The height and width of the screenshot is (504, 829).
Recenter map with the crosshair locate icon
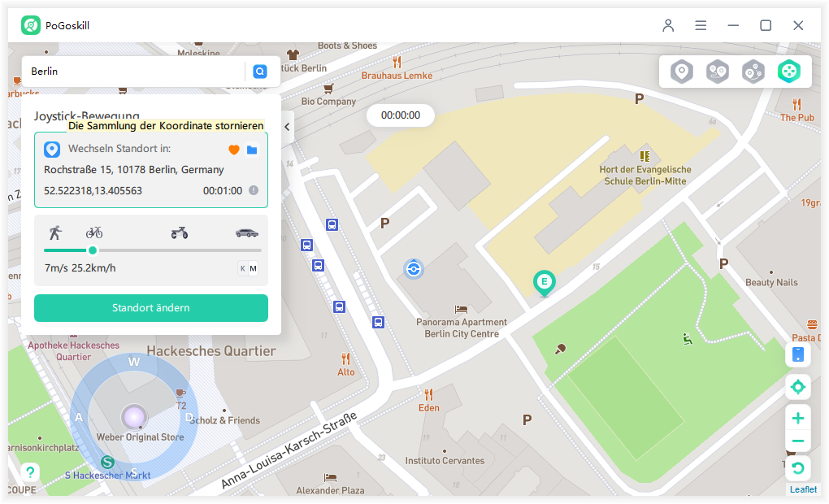click(x=798, y=387)
